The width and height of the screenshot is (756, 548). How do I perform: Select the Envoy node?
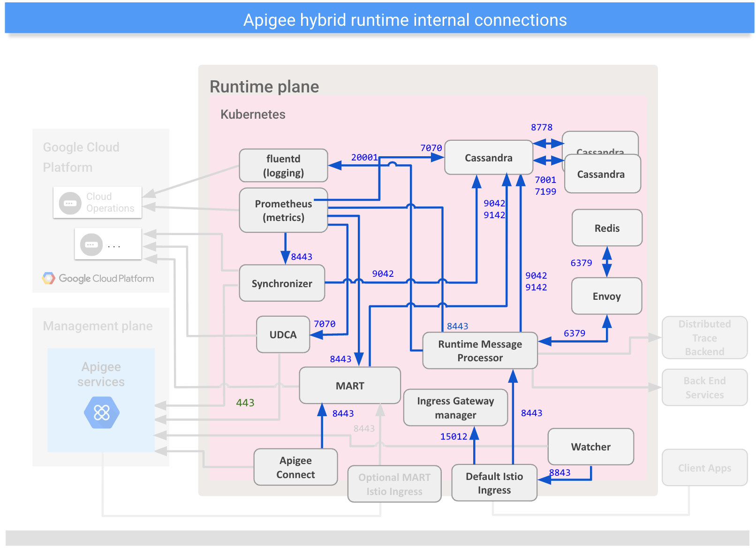[x=607, y=296]
